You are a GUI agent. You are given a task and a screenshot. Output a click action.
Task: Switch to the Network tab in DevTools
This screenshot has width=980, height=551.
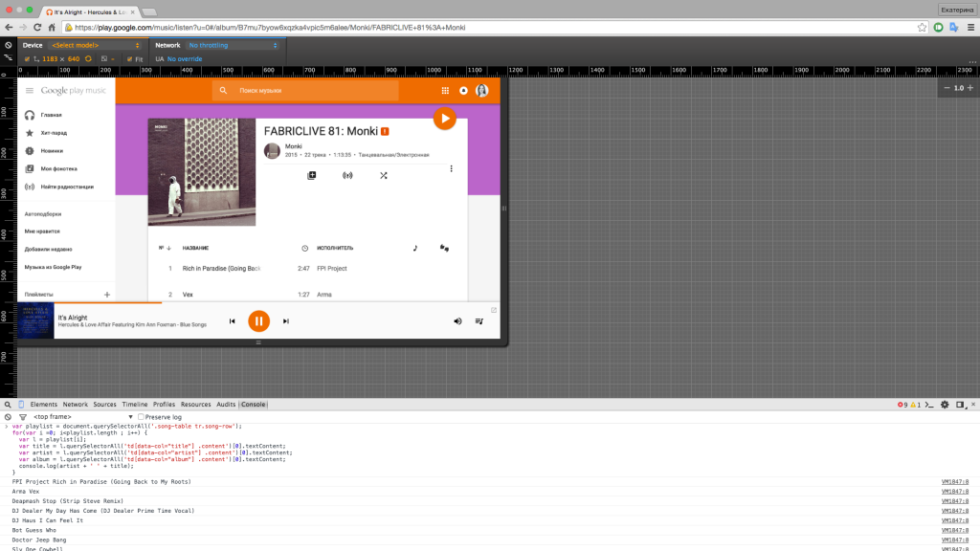75,405
